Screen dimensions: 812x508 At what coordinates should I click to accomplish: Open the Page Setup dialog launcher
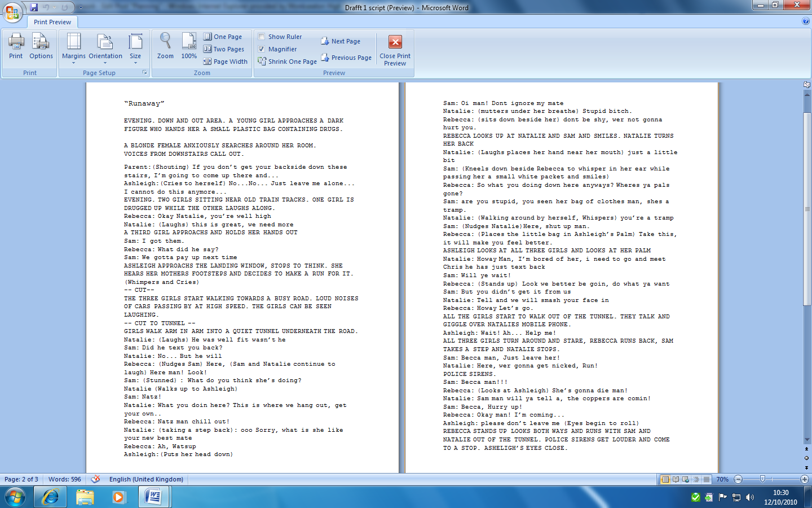[x=144, y=73]
